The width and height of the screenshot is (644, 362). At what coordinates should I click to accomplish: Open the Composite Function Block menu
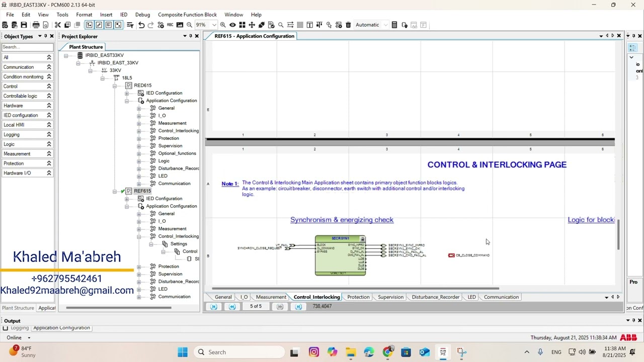(x=187, y=15)
